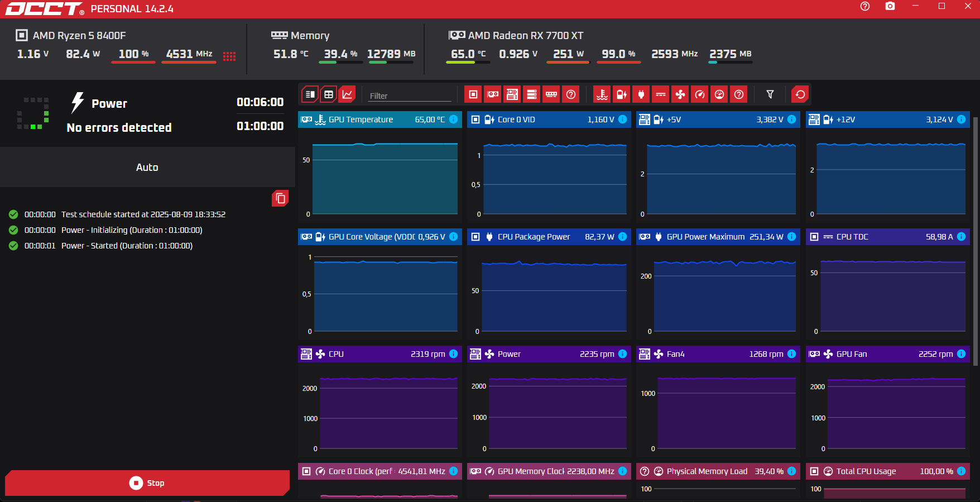Image resolution: width=980 pixels, height=502 pixels.
Task: Click the funnel filter icon
Action: pyautogui.click(x=770, y=94)
